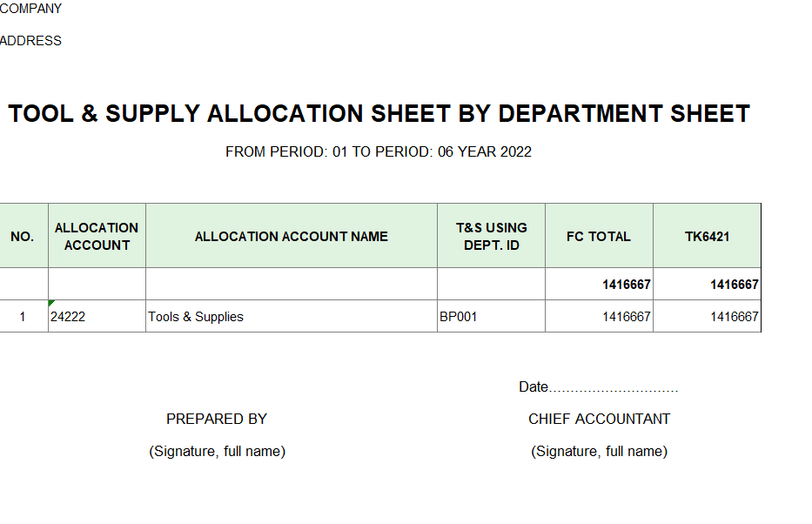Select the COMPANY label cell
The height and width of the screenshot is (524, 812).
pyautogui.click(x=31, y=9)
